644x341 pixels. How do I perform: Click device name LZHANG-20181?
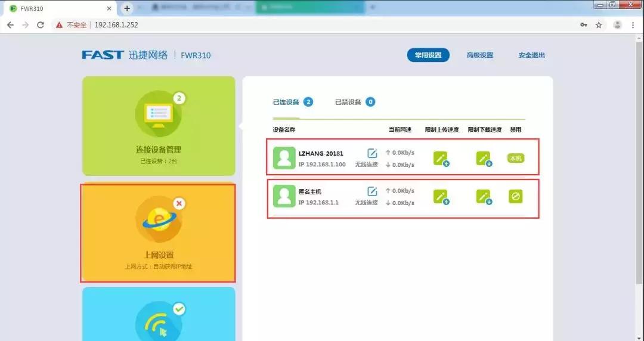(x=321, y=153)
